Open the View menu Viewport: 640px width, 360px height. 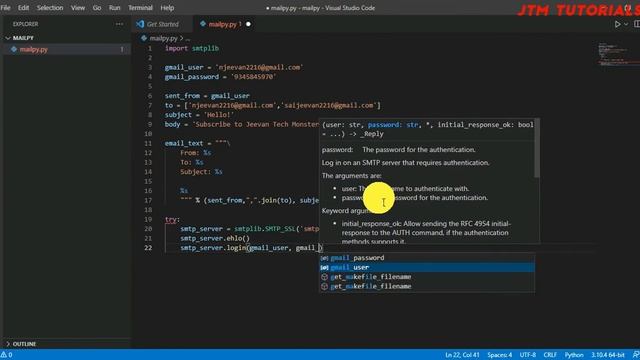78,8
